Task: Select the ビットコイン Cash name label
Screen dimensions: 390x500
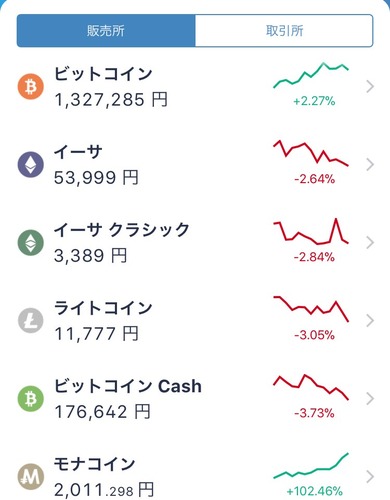Action: click(x=128, y=386)
